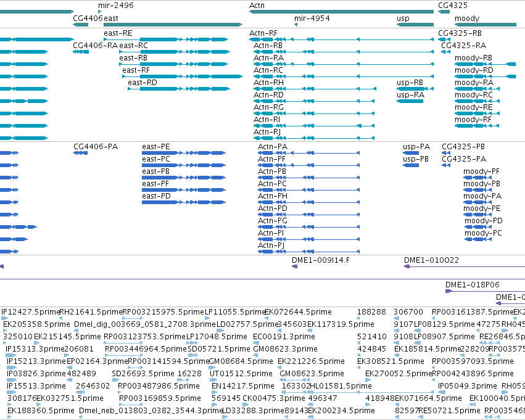The image size is (525, 420).
Task: Open the moody-RD transcript
Action: tap(486, 76)
